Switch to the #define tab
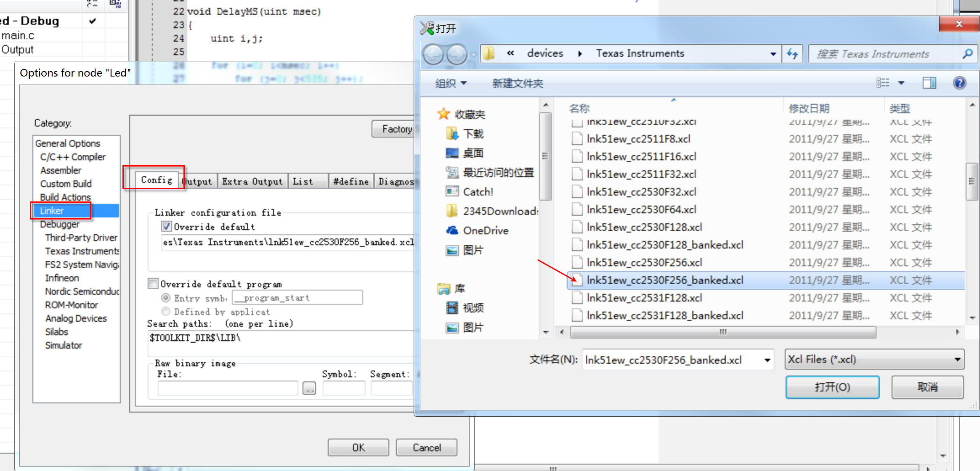This screenshot has height=471, width=980. [x=351, y=181]
